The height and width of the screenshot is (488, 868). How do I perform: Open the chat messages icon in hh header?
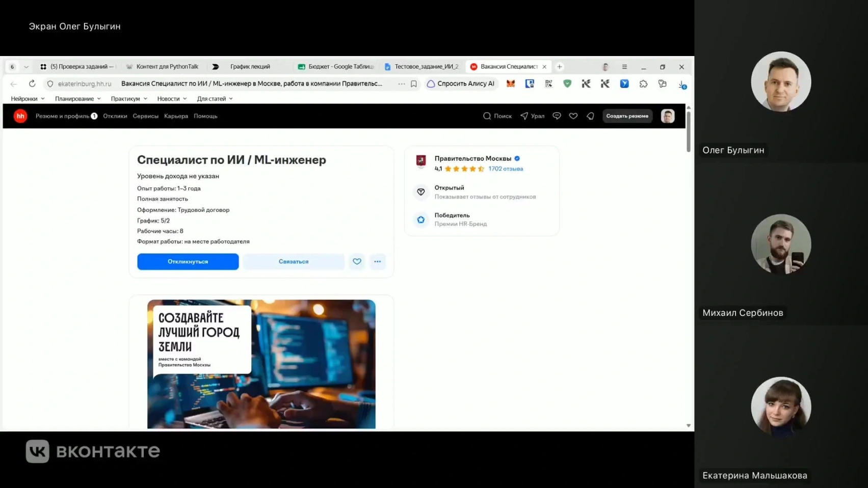(557, 116)
